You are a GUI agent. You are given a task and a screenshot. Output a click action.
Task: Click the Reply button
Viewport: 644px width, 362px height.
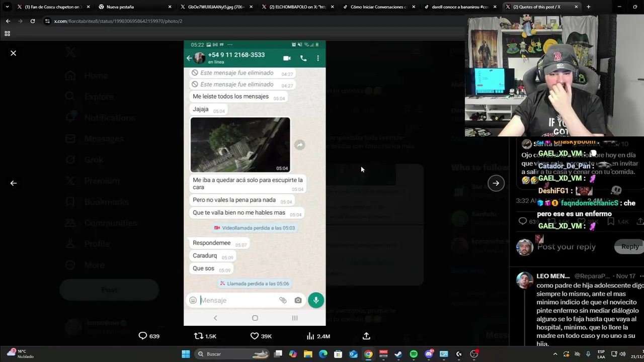(629, 246)
